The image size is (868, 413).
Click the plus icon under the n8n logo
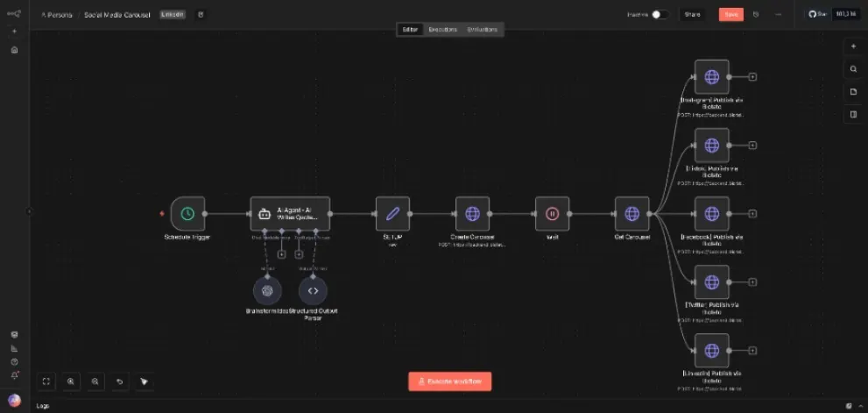[x=14, y=32]
